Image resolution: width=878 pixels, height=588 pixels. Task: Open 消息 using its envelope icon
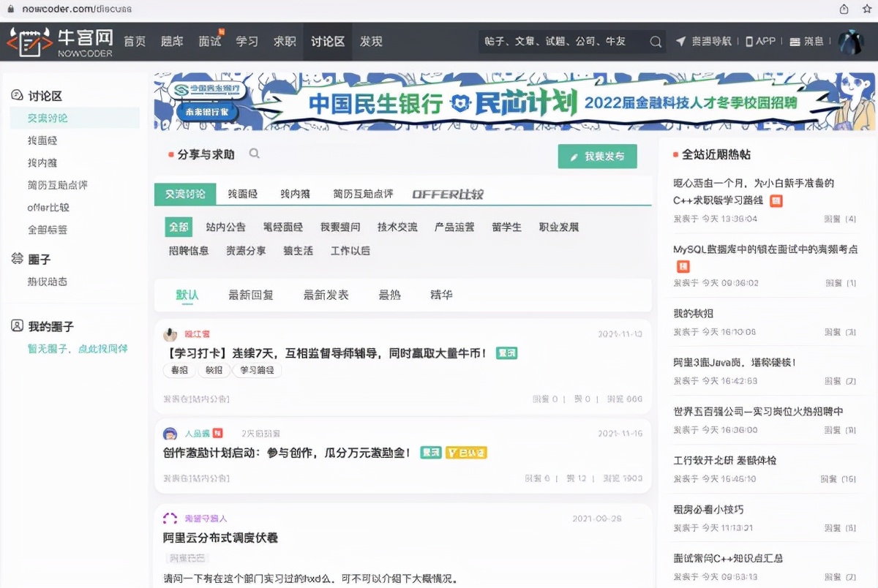point(795,42)
